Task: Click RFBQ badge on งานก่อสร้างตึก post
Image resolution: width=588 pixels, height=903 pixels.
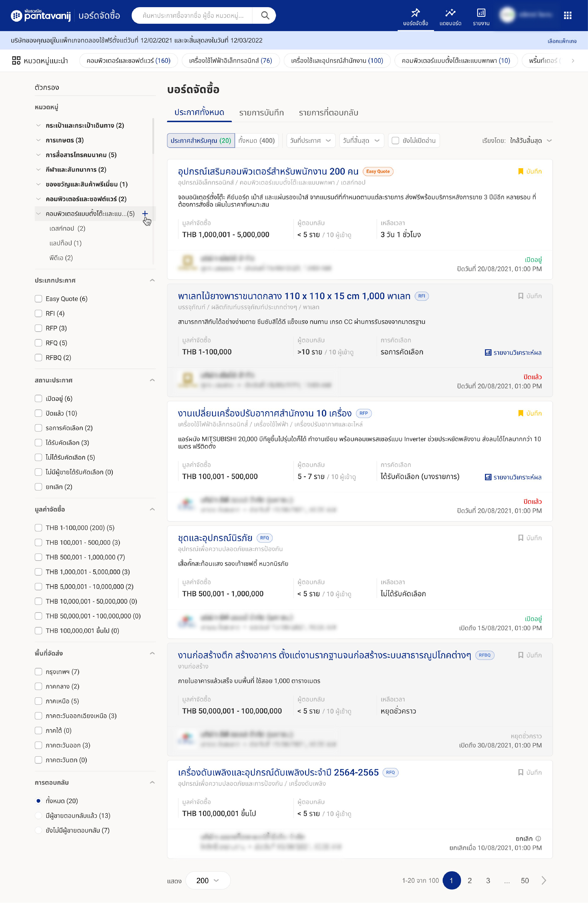Action: click(485, 655)
